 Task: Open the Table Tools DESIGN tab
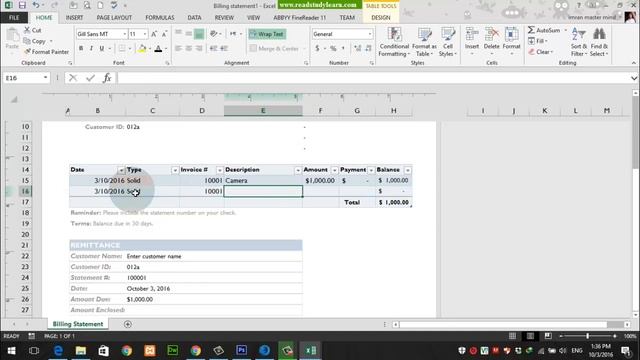pyautogui.click(x=381, y=18)
